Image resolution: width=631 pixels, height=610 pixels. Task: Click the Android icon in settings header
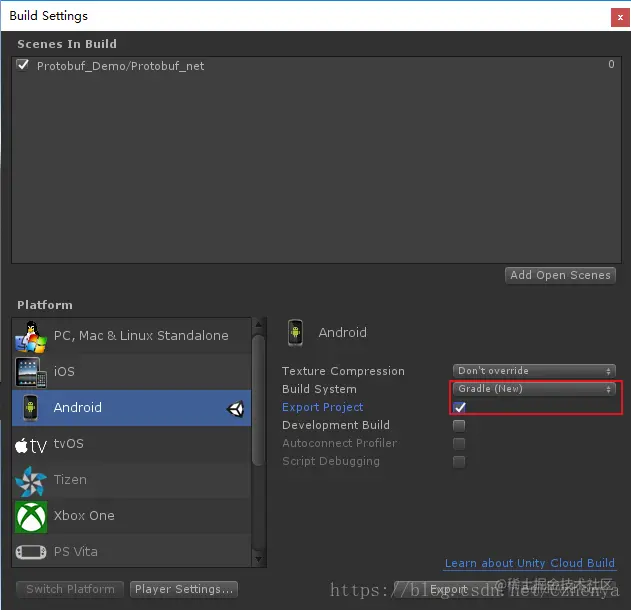[295, 333]
